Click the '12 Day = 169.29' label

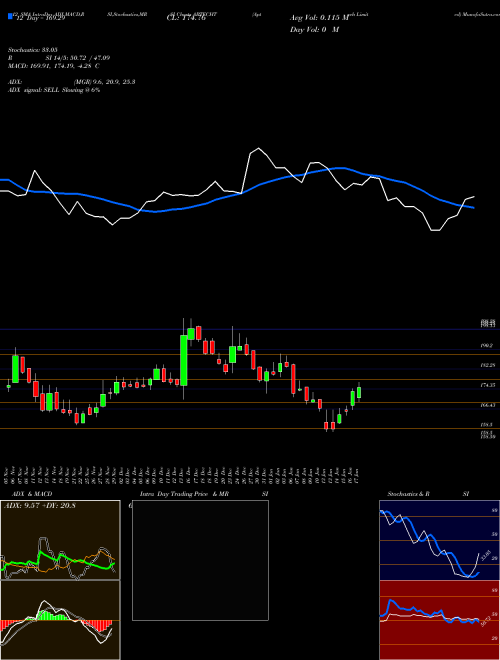pos(40,19)
